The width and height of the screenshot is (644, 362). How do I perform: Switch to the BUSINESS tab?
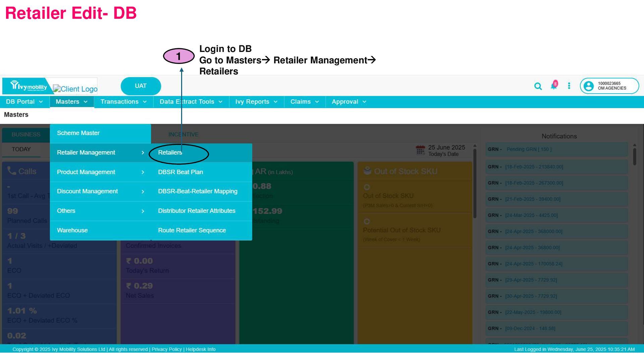26,135
